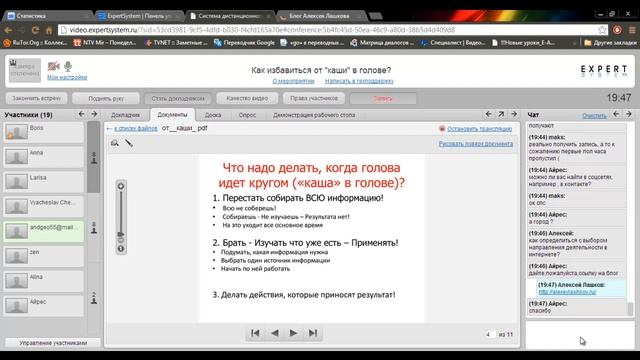Select participant Айрес in the list
The width and height of the screenshot is (640, 360).
pyautogui.click(x=43, y=306)
